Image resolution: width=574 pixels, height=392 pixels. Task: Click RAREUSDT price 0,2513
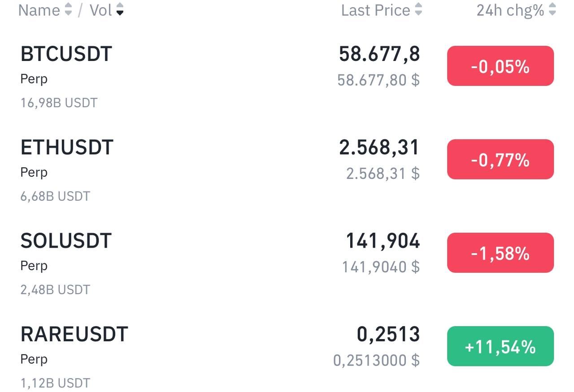(388, 334)
